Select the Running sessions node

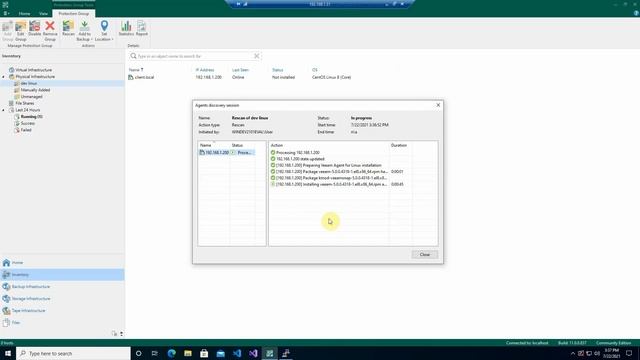tap(31, 117)
